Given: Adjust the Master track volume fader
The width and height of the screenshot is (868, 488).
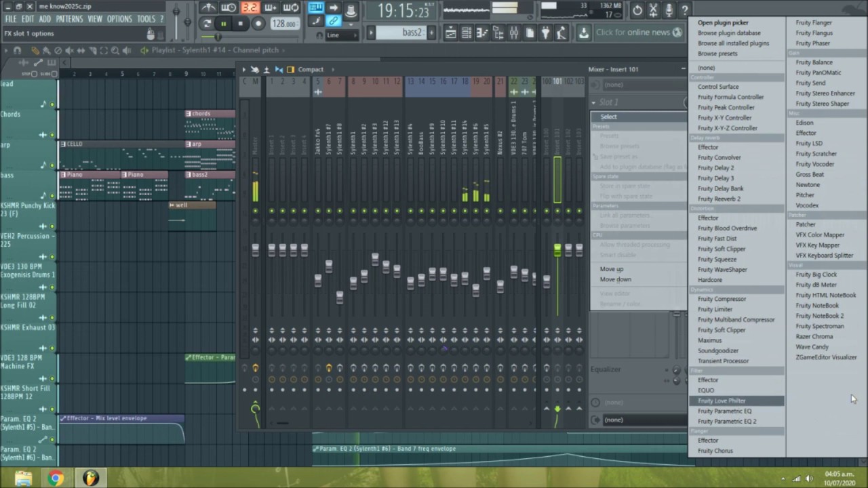Looking at the screenshot, I should tap(255, 249).
